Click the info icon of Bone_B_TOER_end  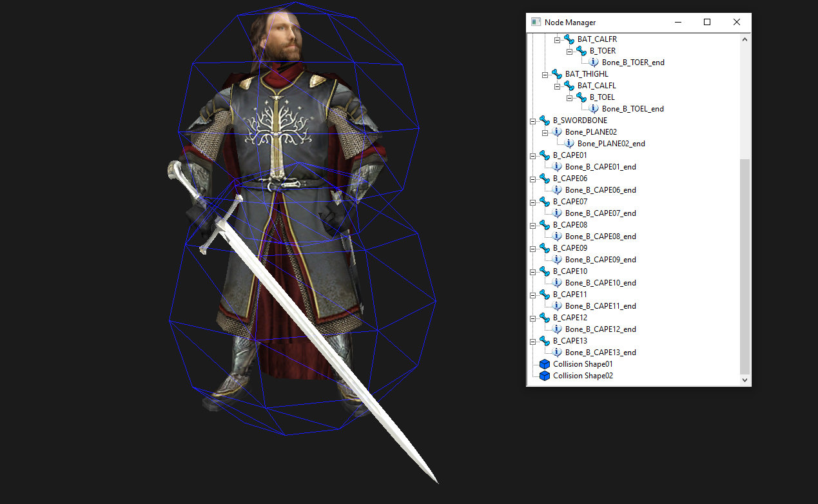click(594, 63)
